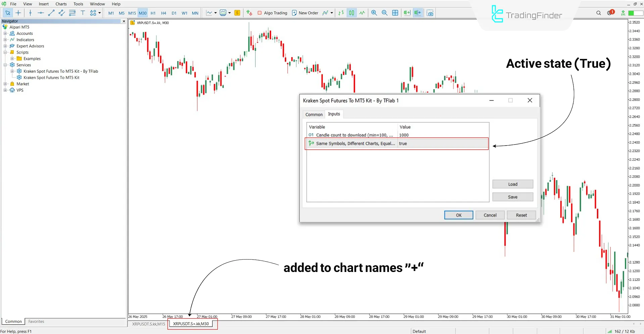The width and height of the screenshot is (644, 334).
Task: Open the templates dropdown arrow
Action: click(x=230, y=13)
